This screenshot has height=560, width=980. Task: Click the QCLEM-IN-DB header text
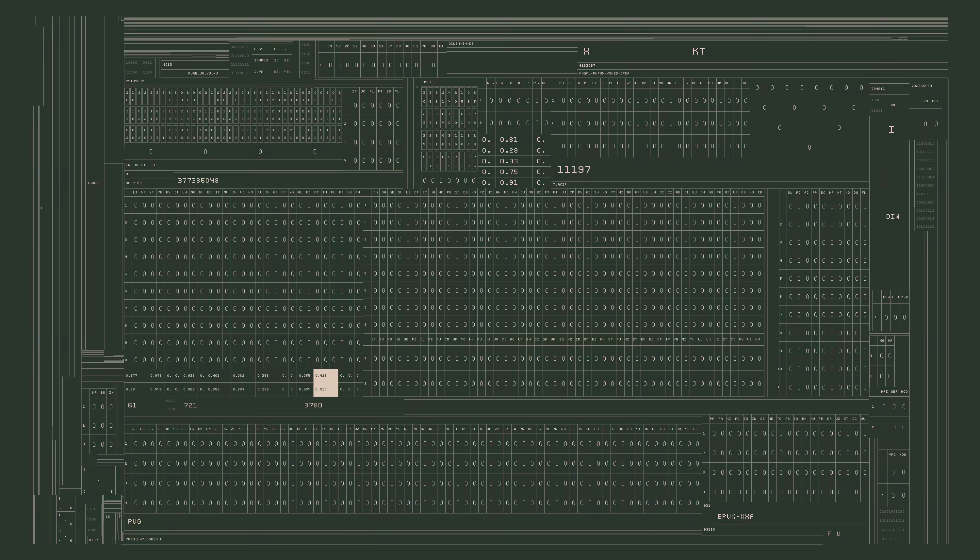pos(461,44)
